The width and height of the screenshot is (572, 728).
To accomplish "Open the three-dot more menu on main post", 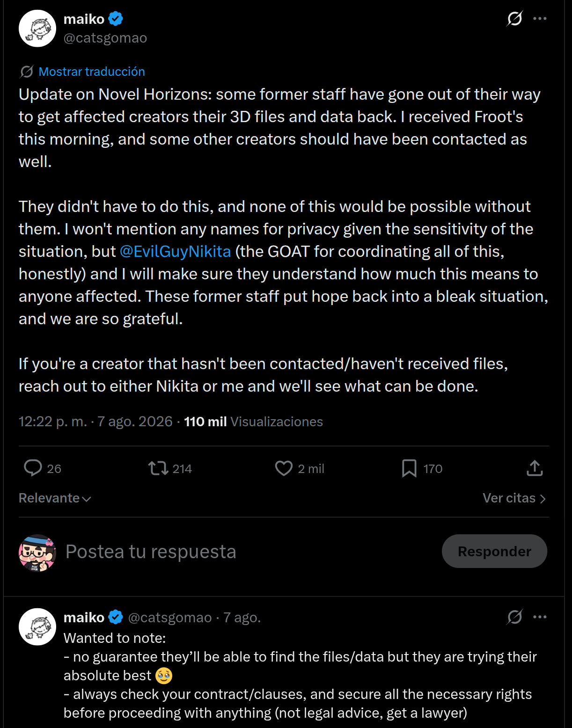I will click(540, 19).
